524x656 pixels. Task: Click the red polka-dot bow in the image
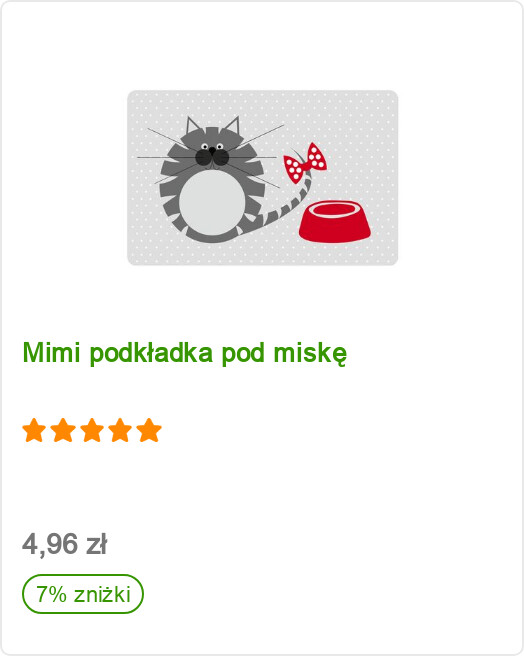click(305, 162)
